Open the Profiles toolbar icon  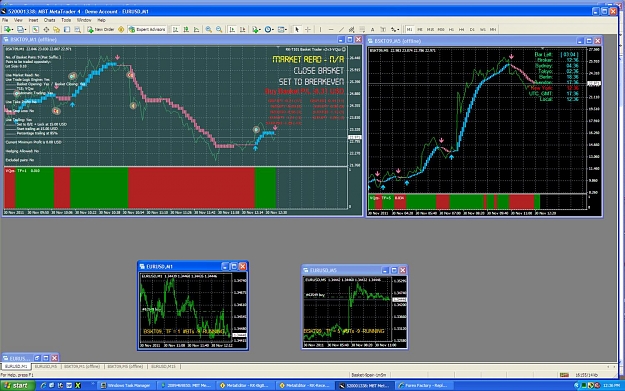[22, 29]
